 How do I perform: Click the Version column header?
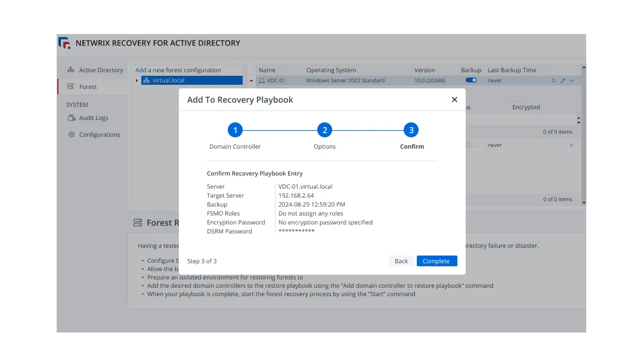[425, 70]
